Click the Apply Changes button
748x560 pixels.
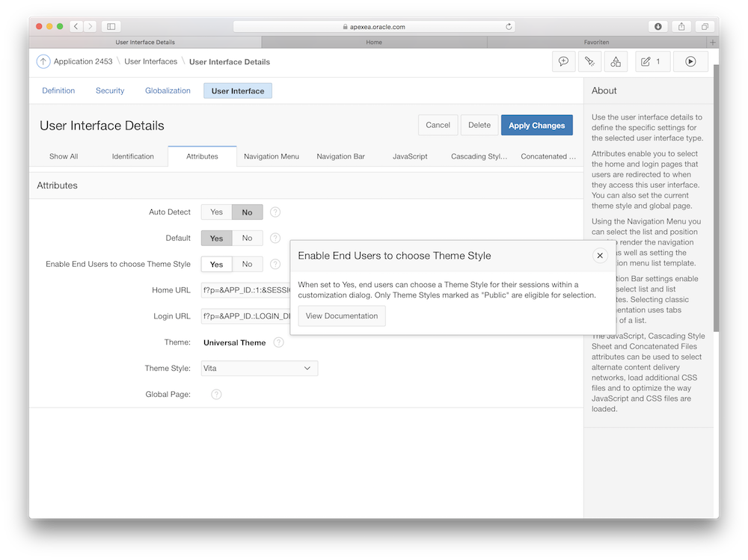(536, 125)
